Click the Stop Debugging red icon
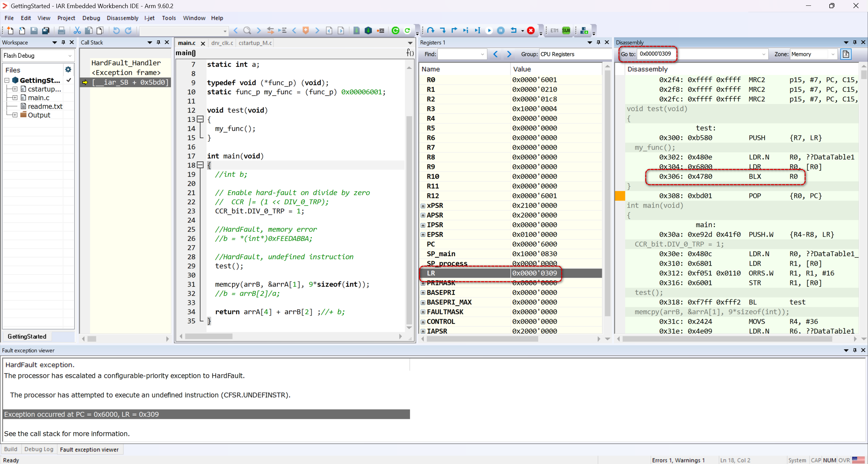This screenshot has width=868, height=464. (x=531, y=31)
